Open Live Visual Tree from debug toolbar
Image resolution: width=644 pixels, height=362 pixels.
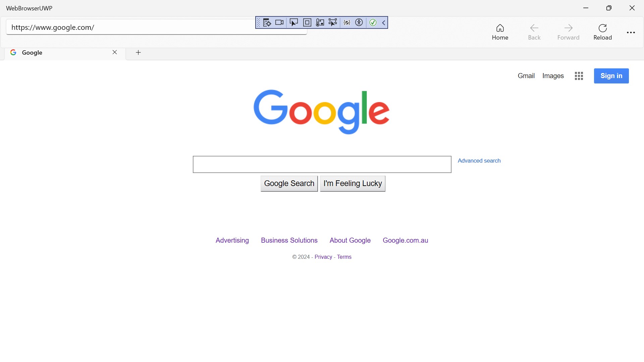pos(267,22)
